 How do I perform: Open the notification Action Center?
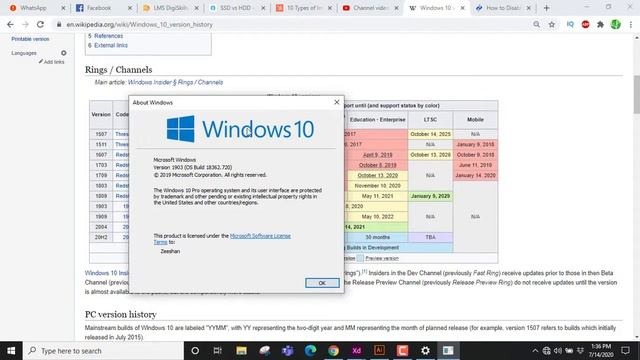point(625,351)
